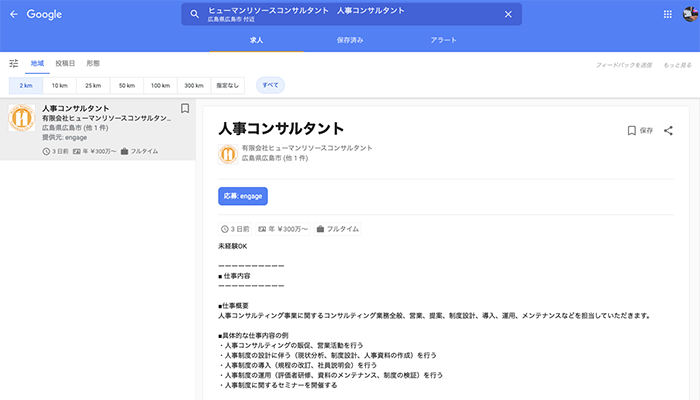Click the Google logo

point(44,14)
